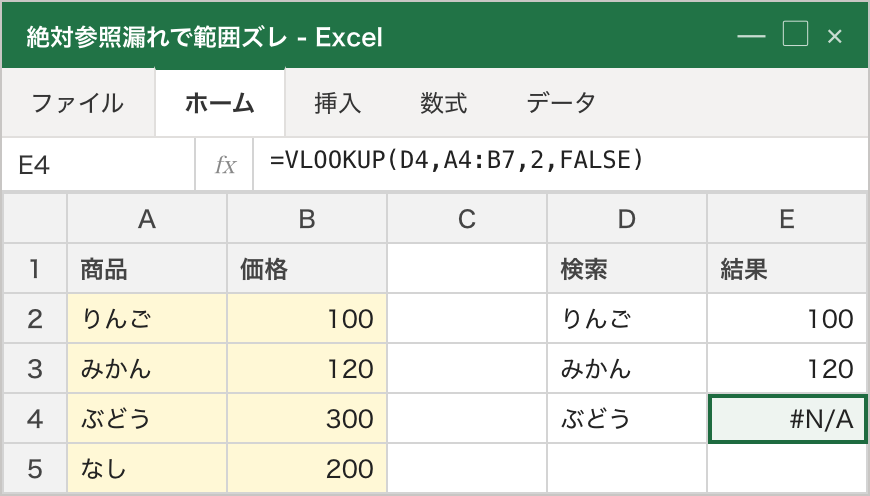Click the Name Box showing E4

point(98,165)
